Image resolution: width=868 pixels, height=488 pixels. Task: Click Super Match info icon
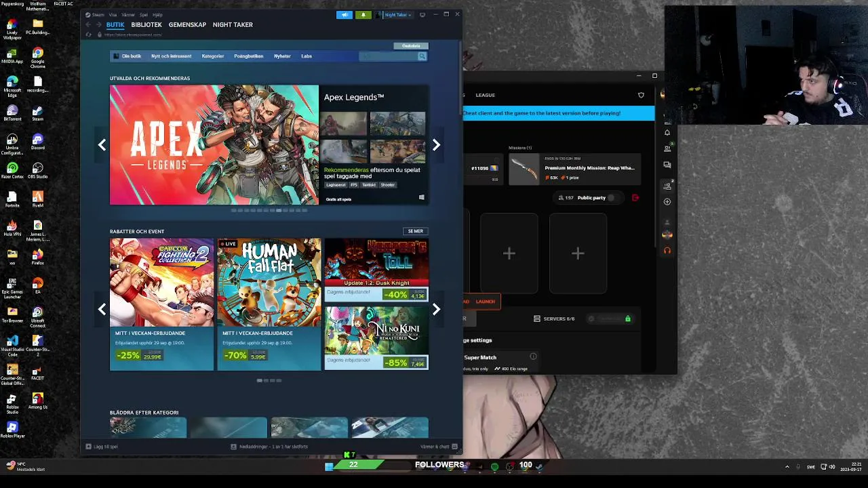click(533, 357)
